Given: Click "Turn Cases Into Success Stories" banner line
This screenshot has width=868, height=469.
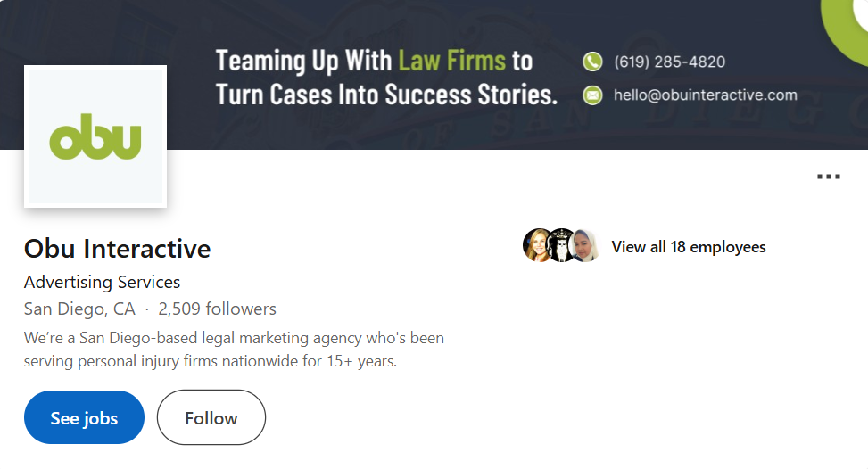Looking at the screenshot, I should click(386, 93).
